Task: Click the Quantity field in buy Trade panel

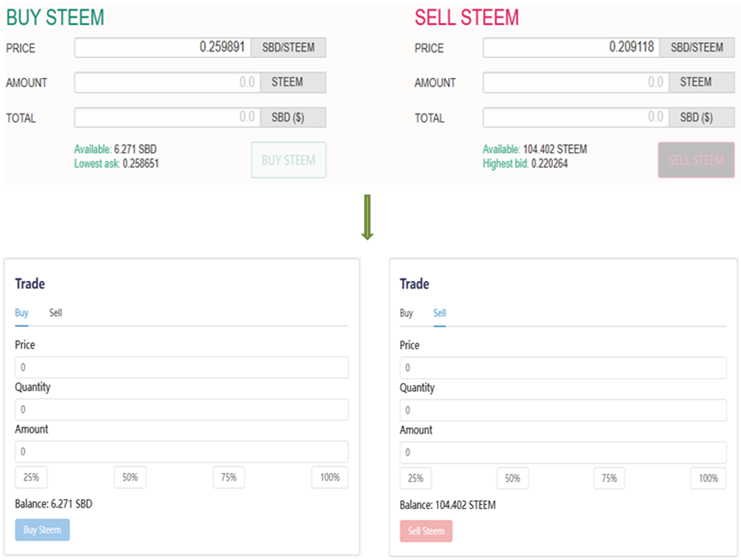Action: (182, 410)
